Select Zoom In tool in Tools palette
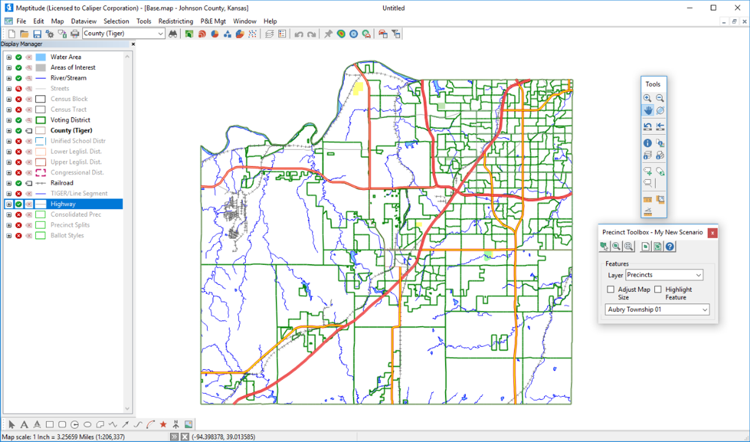The image size is (750, 442). click(647, 98)
